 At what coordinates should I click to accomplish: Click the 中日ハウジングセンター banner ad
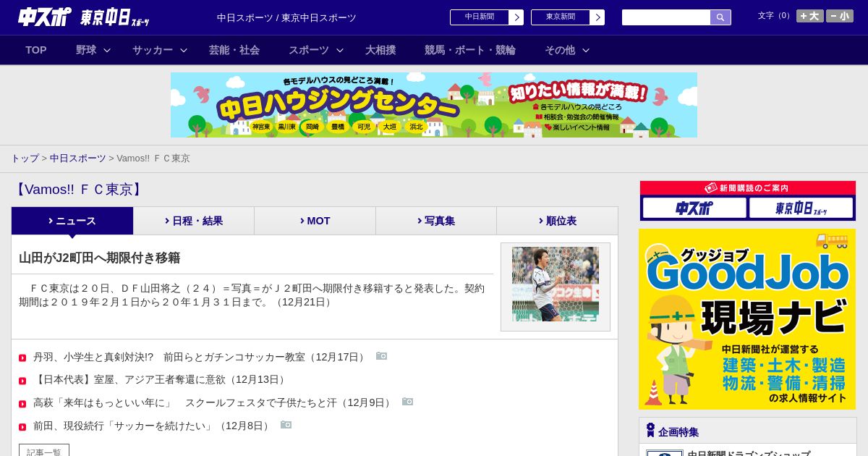(434, 105)
